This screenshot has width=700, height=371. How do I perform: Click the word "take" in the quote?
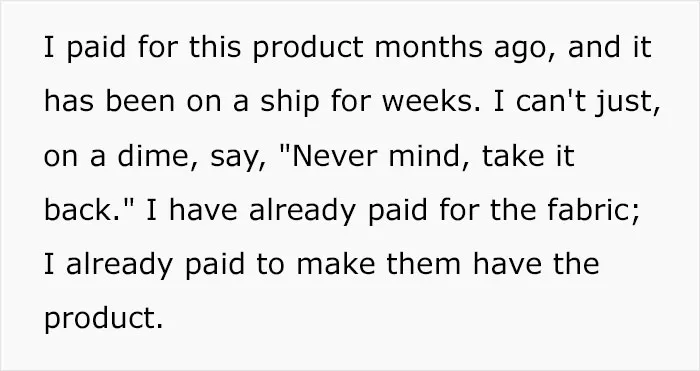(x=513, y=156)
